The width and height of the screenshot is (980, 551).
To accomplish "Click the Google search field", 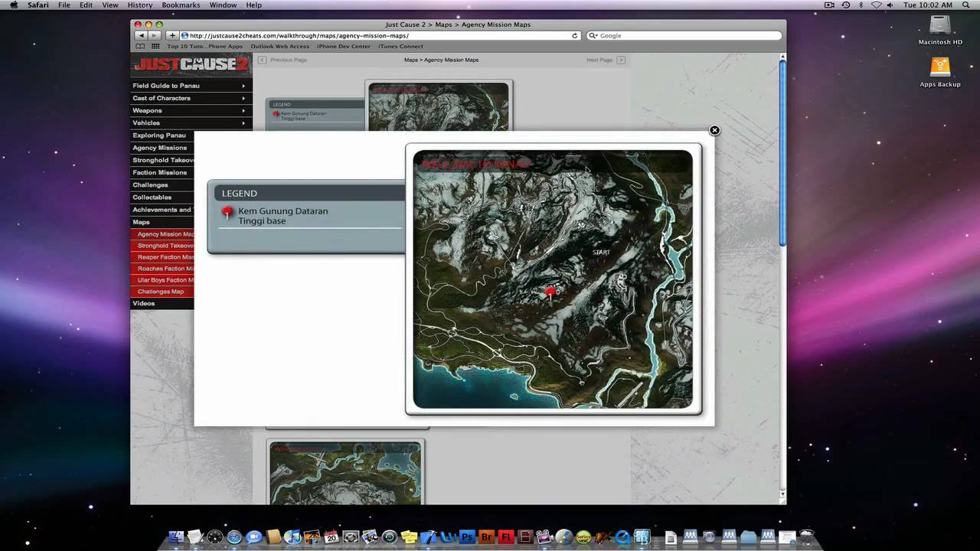I will pos(684,35).
